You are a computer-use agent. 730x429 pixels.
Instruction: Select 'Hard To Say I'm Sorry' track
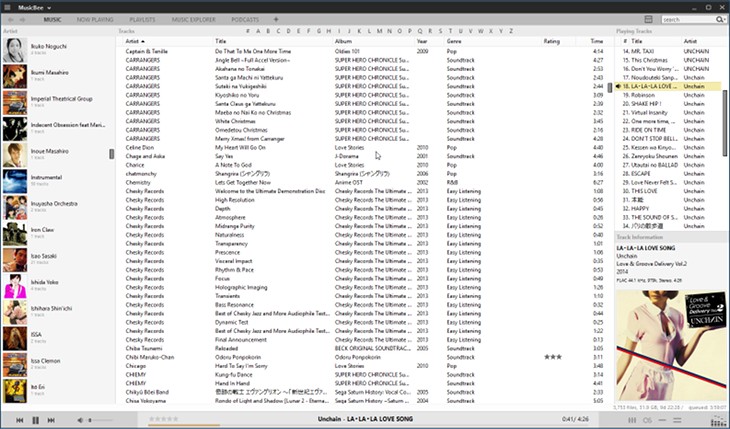(x=241, y=366)
